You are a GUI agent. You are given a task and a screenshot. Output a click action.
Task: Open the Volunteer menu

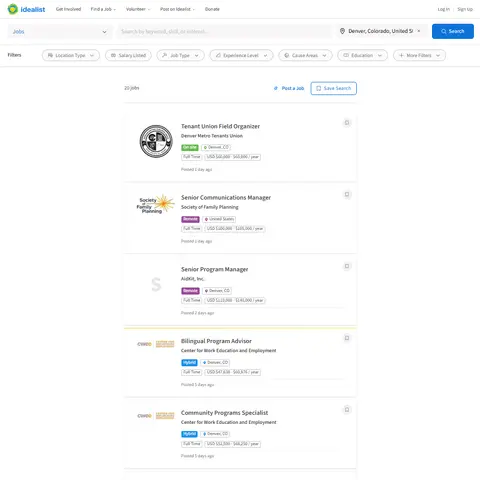[x=138, y=9]
